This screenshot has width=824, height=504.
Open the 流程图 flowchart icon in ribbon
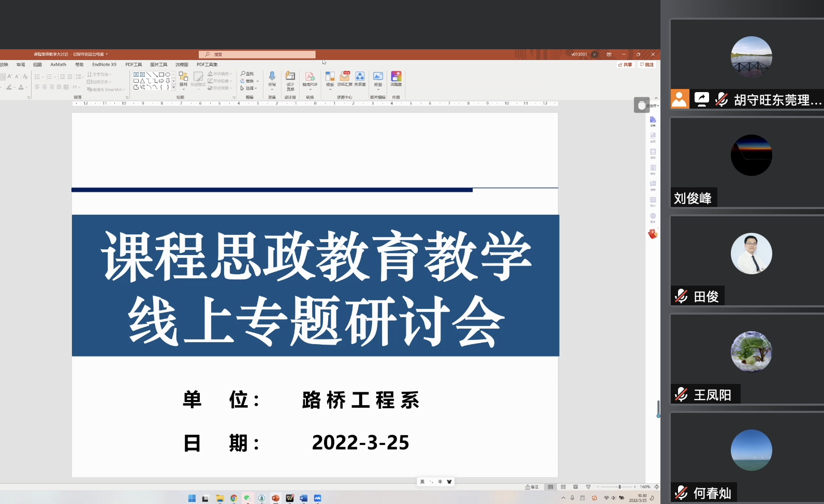point(396,79)
